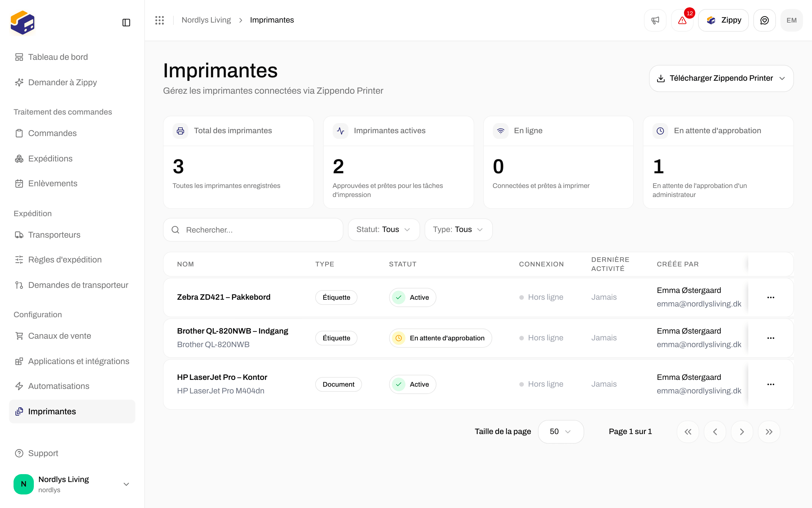The height and width of the screenshot is (508, 812).
Task: Click the Imprimantes breadcrumb
Action: pos(272,20)
